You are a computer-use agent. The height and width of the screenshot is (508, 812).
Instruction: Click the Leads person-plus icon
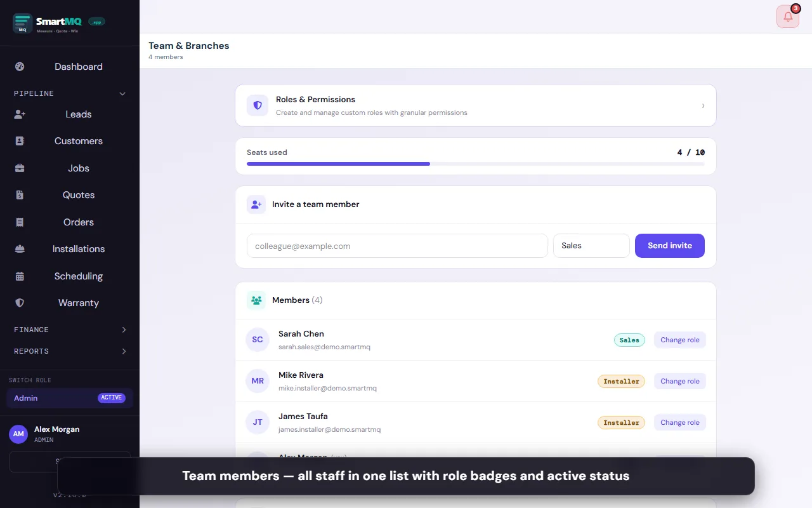click(20, 114)
